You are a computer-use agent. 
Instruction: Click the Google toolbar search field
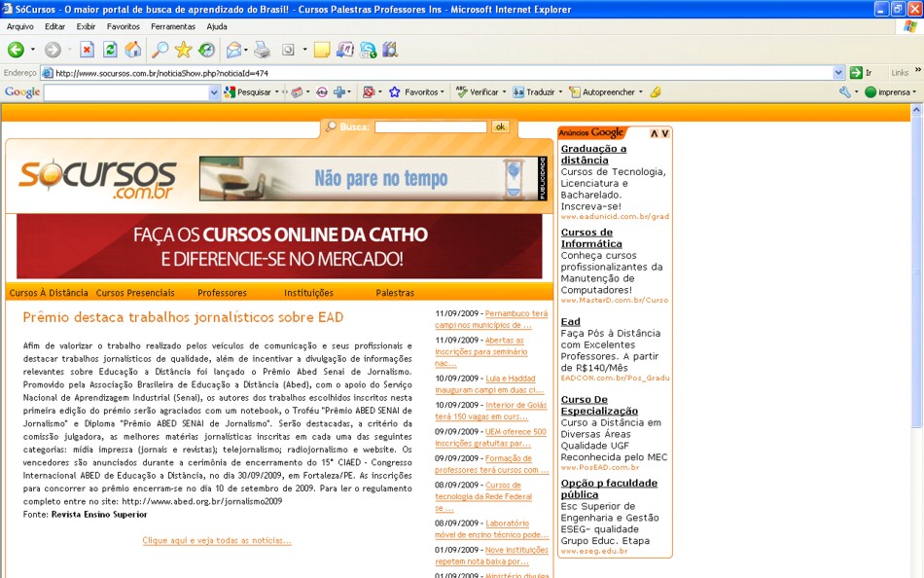(x=126, y=92)
